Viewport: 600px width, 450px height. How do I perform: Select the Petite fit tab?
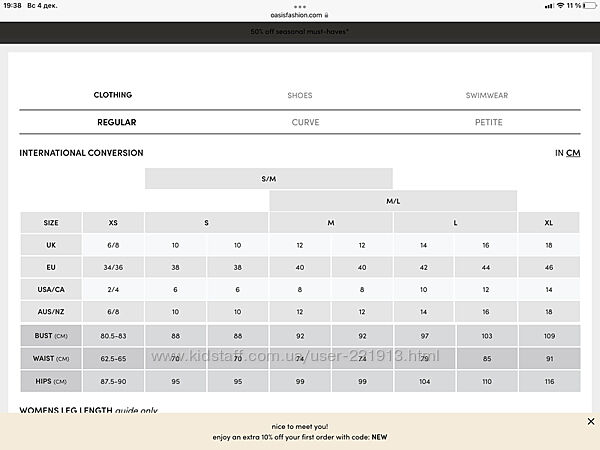click(487, 122)
